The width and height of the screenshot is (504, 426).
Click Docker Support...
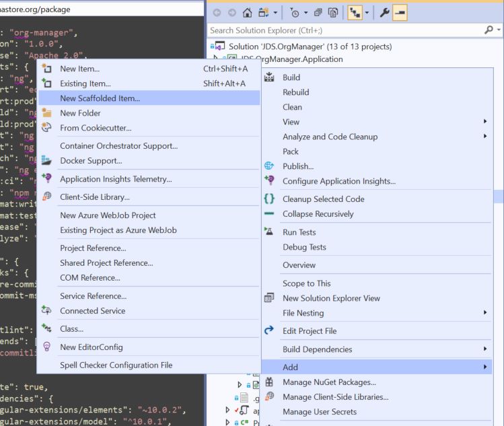click(x=149, y=161)
